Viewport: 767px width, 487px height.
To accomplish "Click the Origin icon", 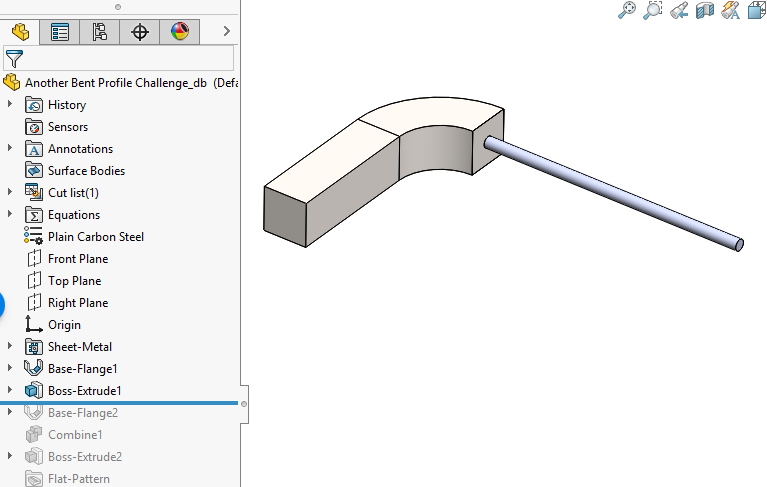I will click(34, 324).
